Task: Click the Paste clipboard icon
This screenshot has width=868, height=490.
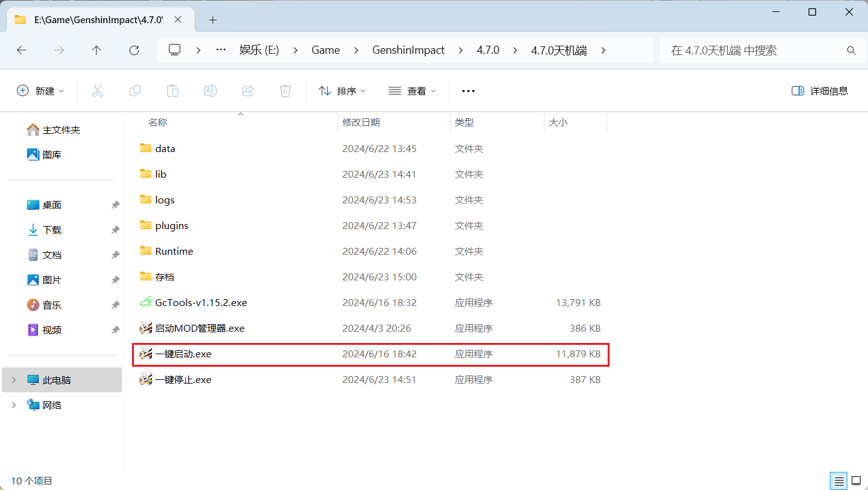Action: (173, 91)
